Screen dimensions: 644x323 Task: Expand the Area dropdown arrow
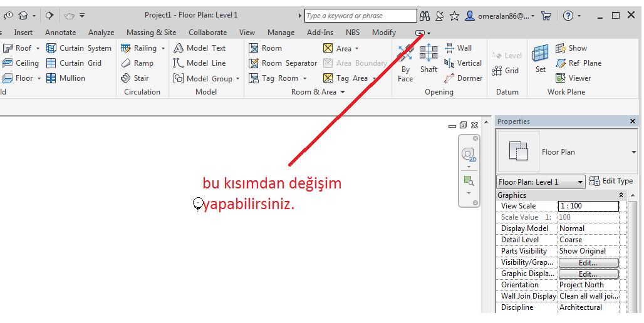[x=356, y=49]
